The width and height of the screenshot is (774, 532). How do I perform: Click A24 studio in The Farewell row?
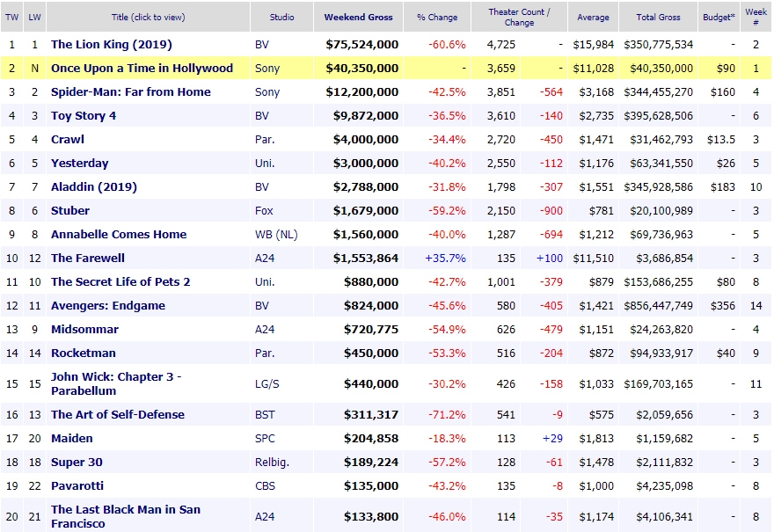[265, 258]
